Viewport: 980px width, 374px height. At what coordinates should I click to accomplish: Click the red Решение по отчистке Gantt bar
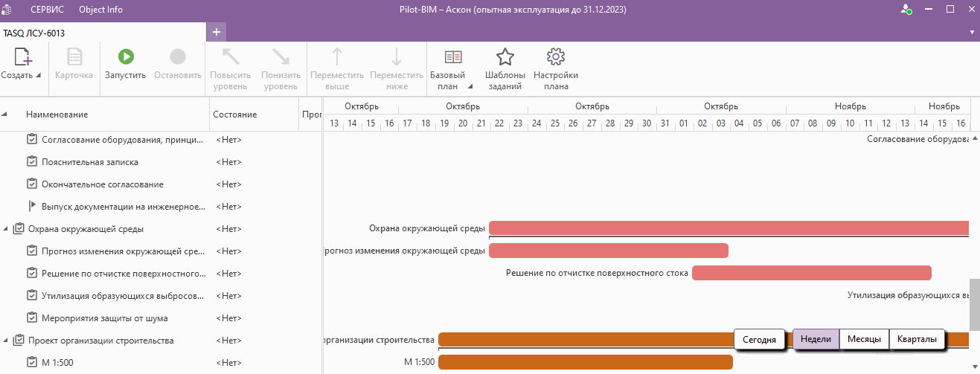click(811, 273)
